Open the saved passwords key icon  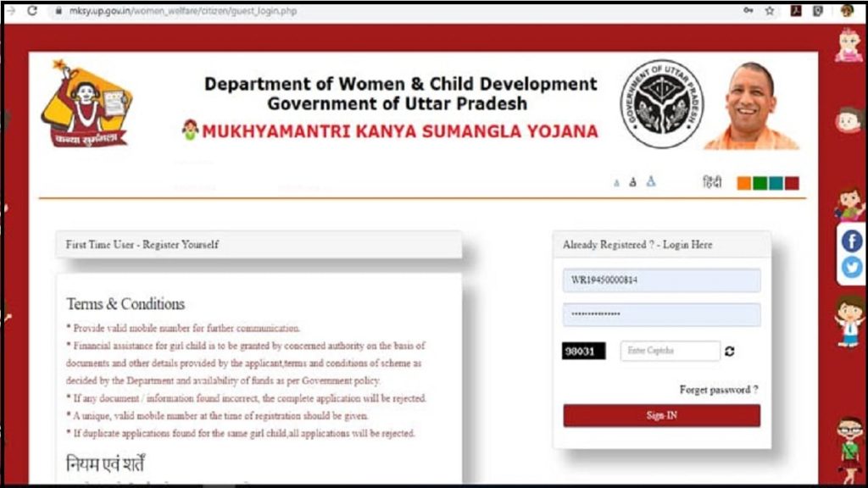(x=748, y=10)
